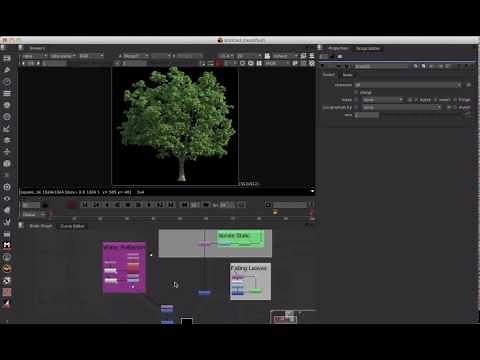
Task: Open the ToolSets toolbar menu
Action: tap(7, 222)
